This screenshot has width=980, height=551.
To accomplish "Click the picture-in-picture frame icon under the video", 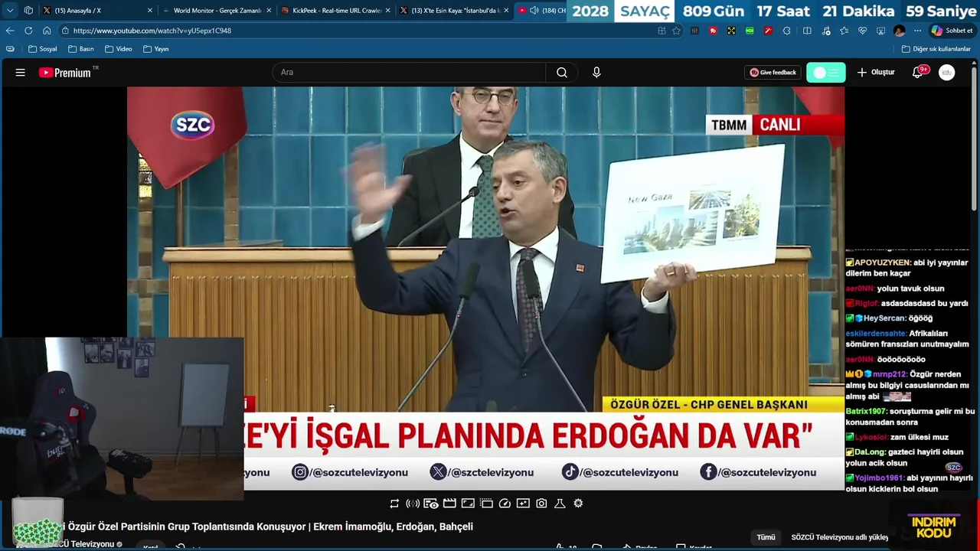I will click(x=468, y=504).
